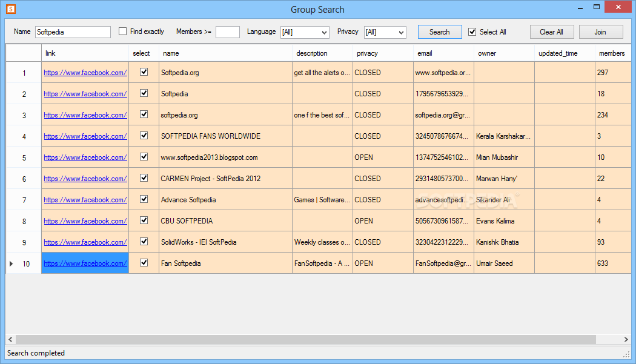Sort by the owner column header

click(x=504, y=53)
